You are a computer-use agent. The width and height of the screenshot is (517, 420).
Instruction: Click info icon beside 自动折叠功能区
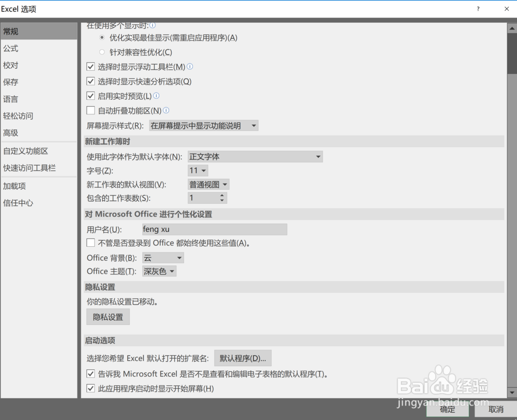(166, 110)
